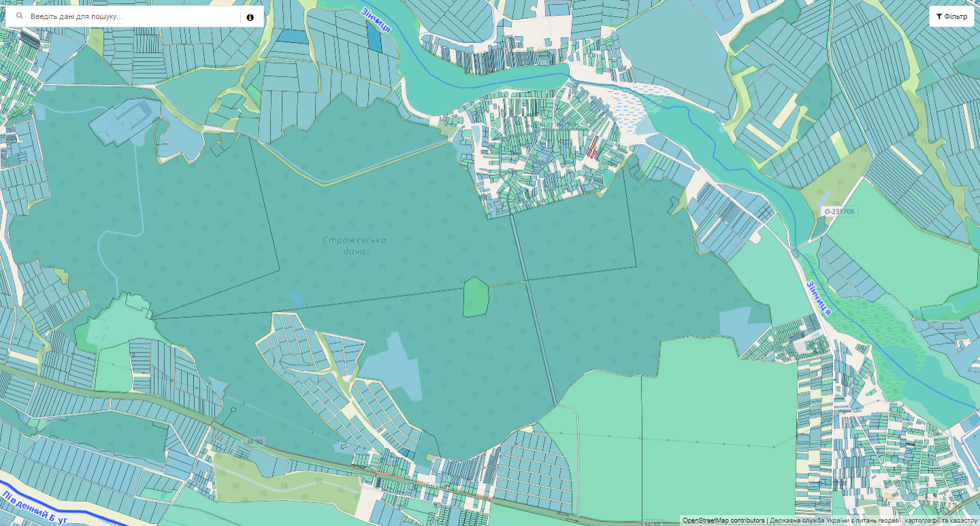The width and height of the screenshot is (980, 526).
Task: Click the O-231708 road shield marker
Action: tap(838, 212)
